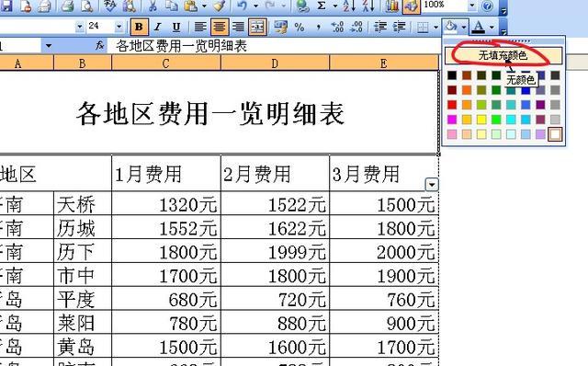Choose 无填充颜色 in the fill palette
The width and height of the screenshot is (588, 366).
point(503,55)
